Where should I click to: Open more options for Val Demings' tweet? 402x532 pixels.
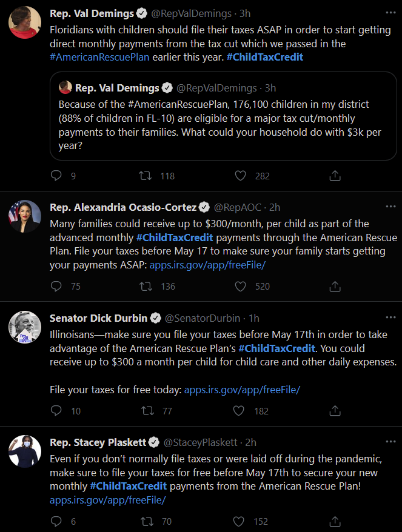tap(391, 13)
